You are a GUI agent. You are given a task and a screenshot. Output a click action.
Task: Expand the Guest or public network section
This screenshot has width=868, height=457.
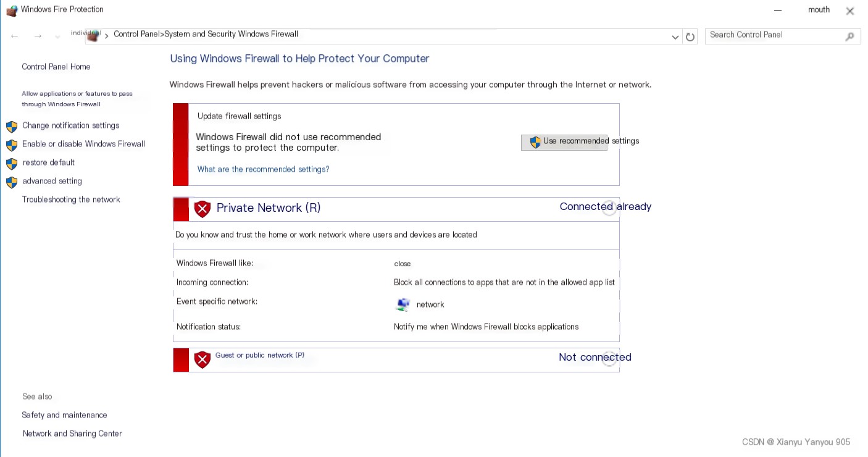pos(609,359)
